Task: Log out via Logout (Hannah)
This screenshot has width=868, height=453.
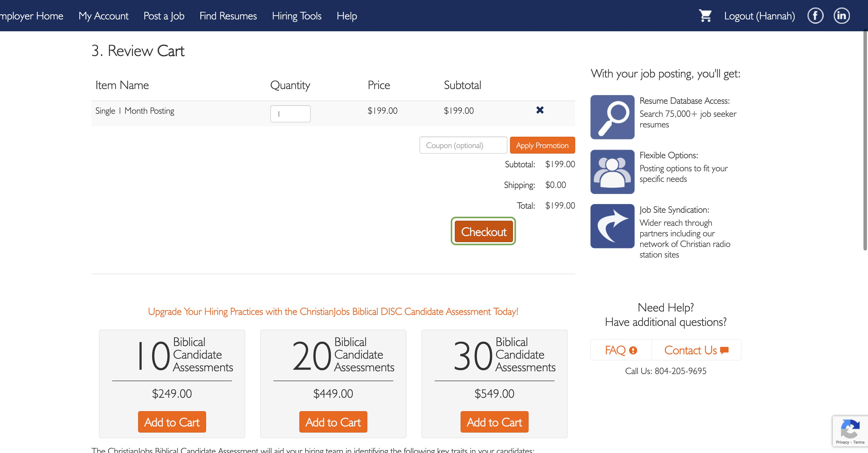Action: click(759, 16)
